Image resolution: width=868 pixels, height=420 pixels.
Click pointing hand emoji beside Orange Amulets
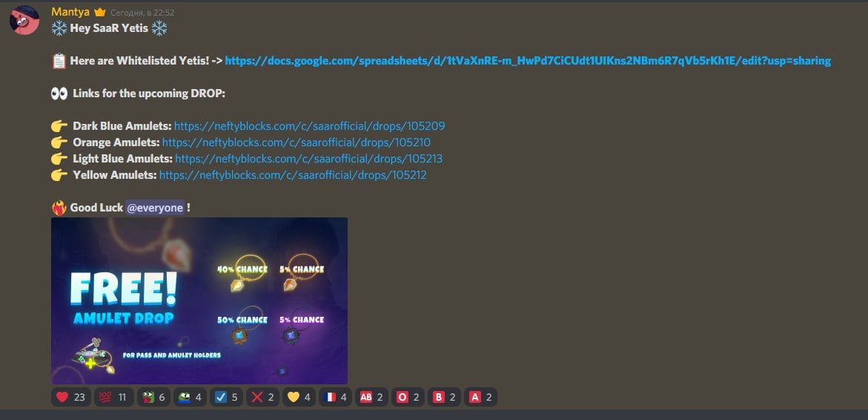59,142
